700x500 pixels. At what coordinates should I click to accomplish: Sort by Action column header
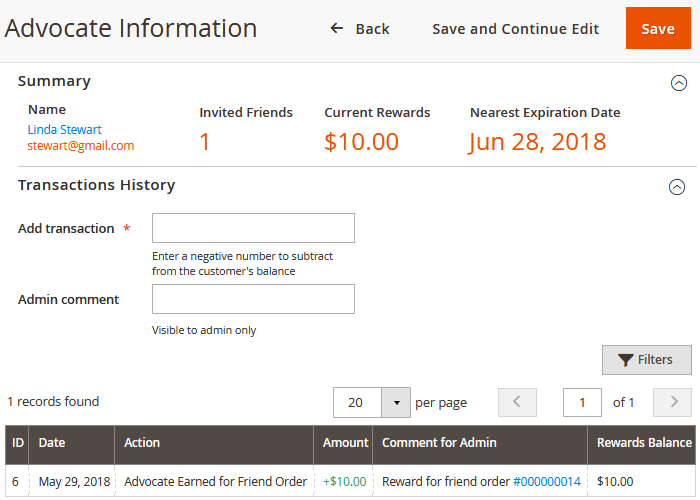click(214, 445)
